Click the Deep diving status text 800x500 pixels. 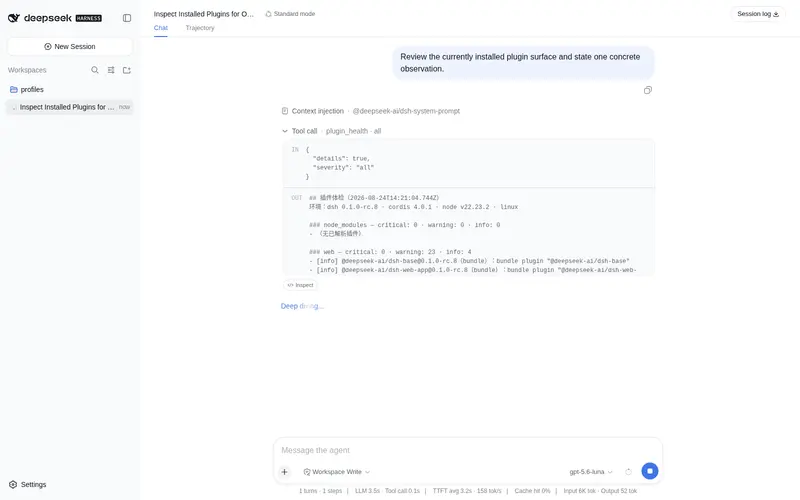(302, 306)
